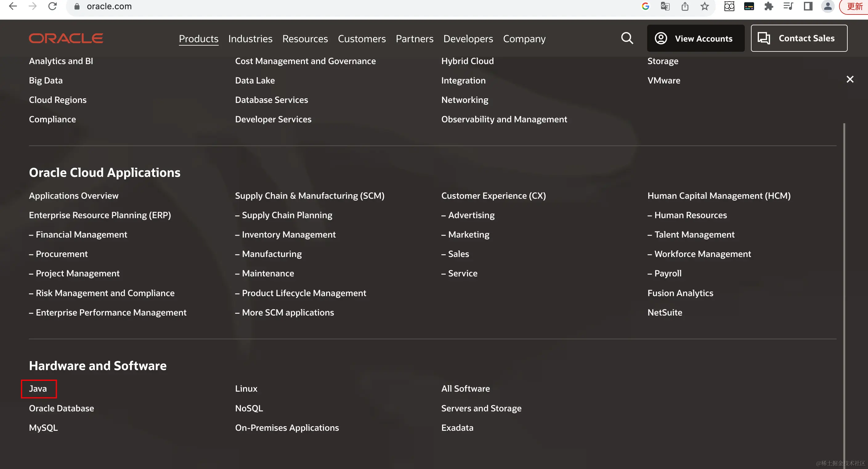Go back with the browser back arrow
This screenshot has width=868, height=469.
pos(13,6)
